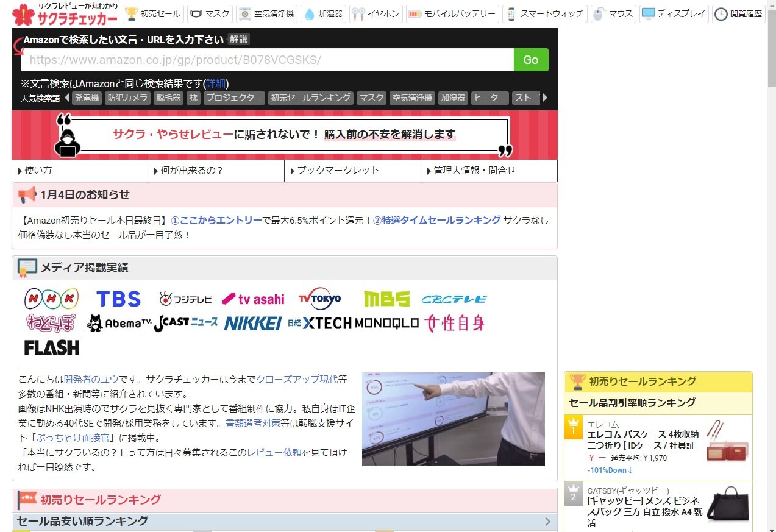Viewport: 776px width, 532px height.
Task: Click the ねとらぼ media logo
Action: pos(50,323)
